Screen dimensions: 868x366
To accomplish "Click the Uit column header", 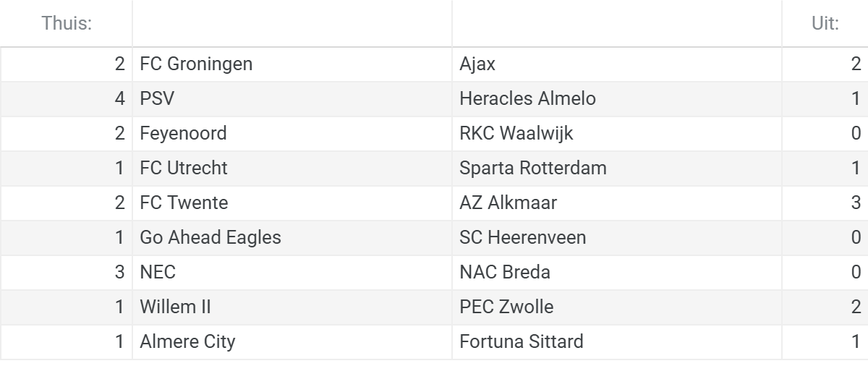I will [x=825, y=24].
